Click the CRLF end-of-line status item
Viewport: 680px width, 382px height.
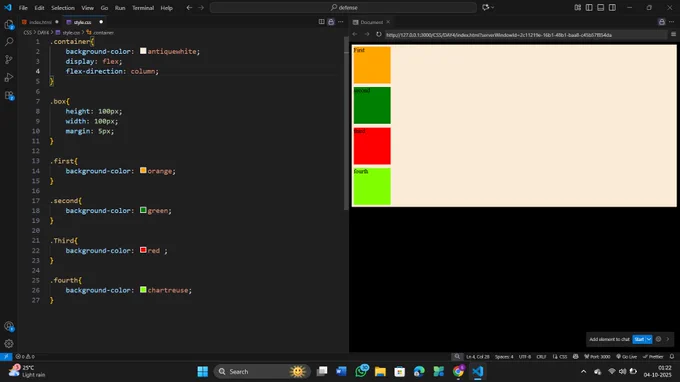point(541,356)
